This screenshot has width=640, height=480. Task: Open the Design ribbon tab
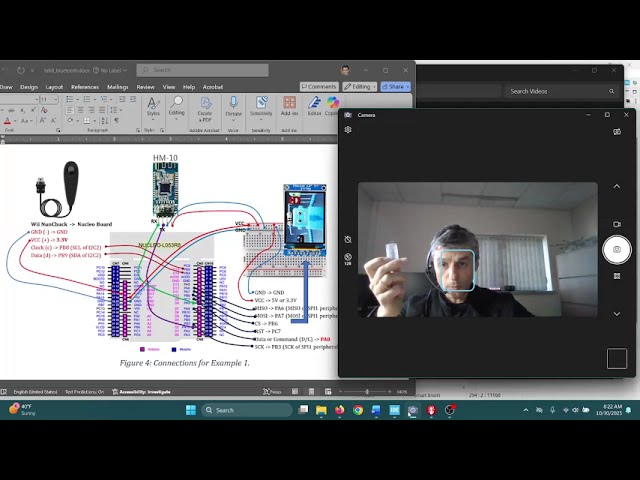pos(29,87)
